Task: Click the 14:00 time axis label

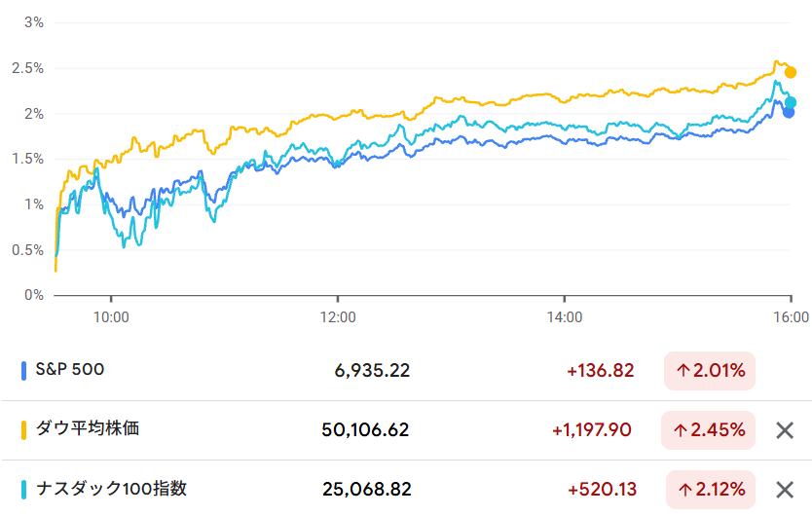Action: pos(565,316)
